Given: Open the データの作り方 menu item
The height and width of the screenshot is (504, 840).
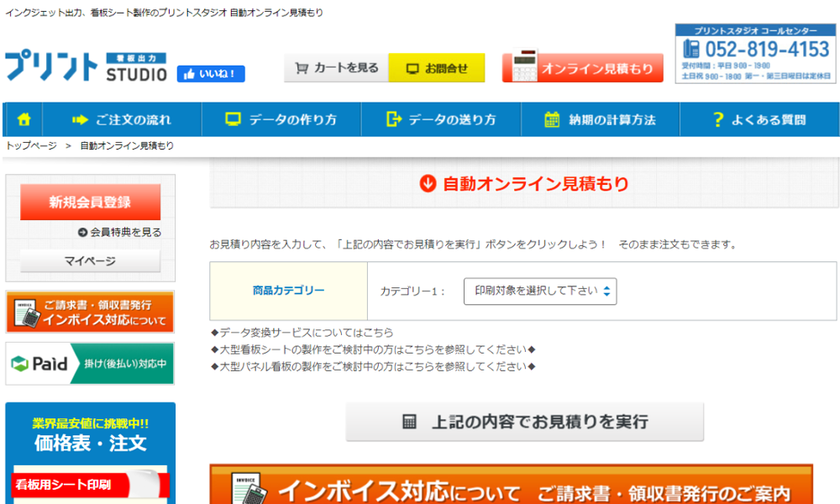Looking at the screenshot, I should coord(281,119).
